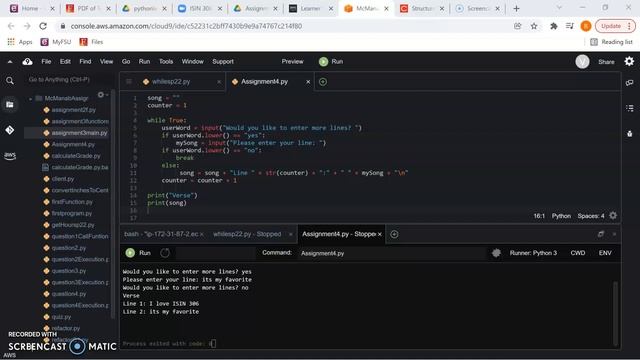Open the File menu

[x=46, y=62]
